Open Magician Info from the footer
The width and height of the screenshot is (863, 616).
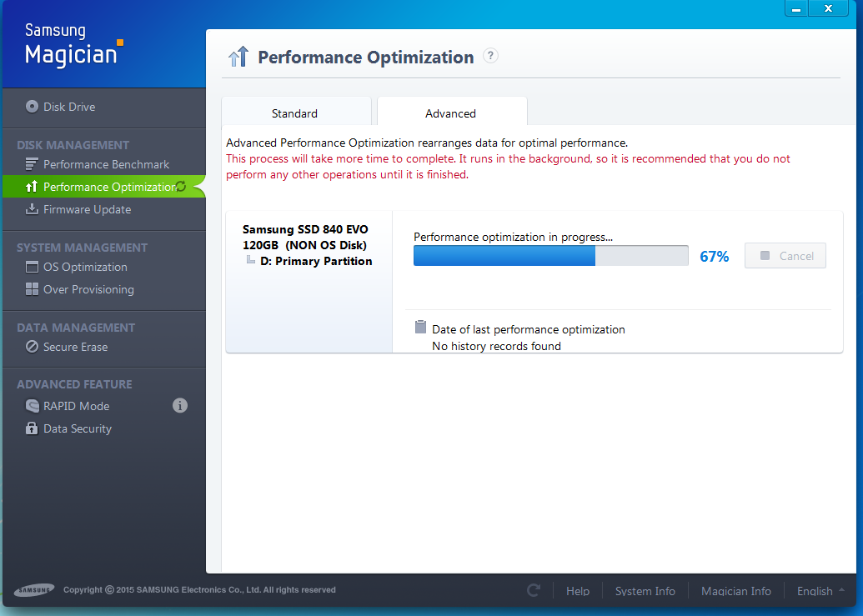(736, 591)
